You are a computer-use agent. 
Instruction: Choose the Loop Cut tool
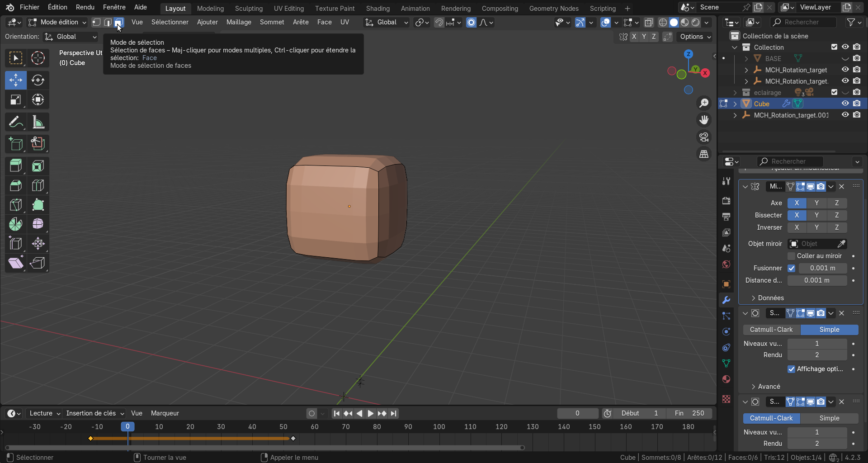(38, 185)
